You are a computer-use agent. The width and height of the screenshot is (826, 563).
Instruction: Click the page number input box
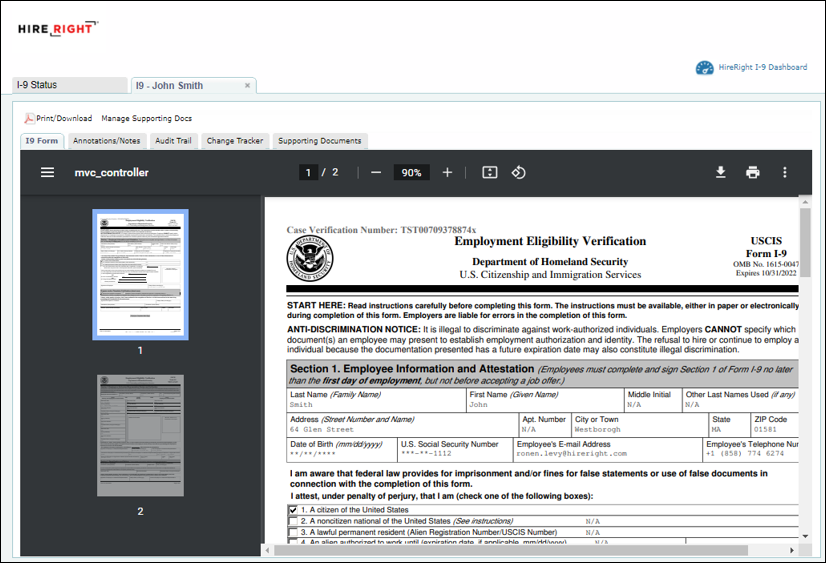309,172
